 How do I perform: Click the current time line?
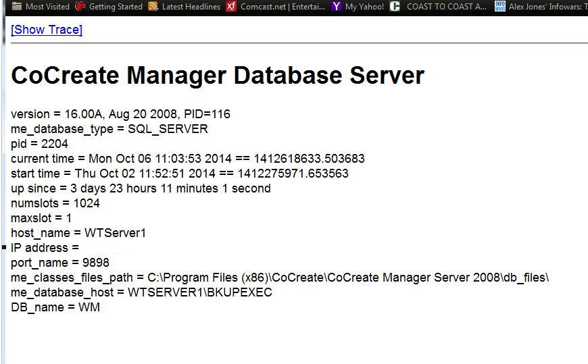pyautogui.click(x=187, y=159)
